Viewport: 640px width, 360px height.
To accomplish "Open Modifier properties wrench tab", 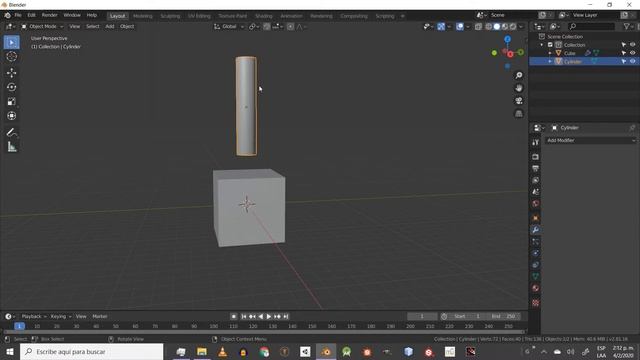I will [x=536, y=230].
